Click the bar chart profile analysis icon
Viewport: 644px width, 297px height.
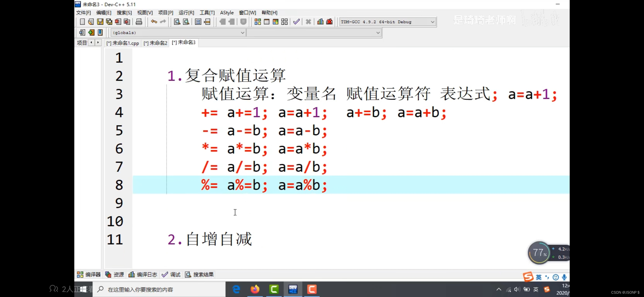[320, 22]
